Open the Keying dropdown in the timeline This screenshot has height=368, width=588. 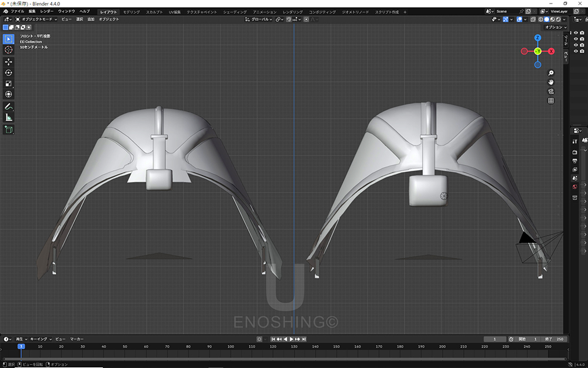pos(41,339)
